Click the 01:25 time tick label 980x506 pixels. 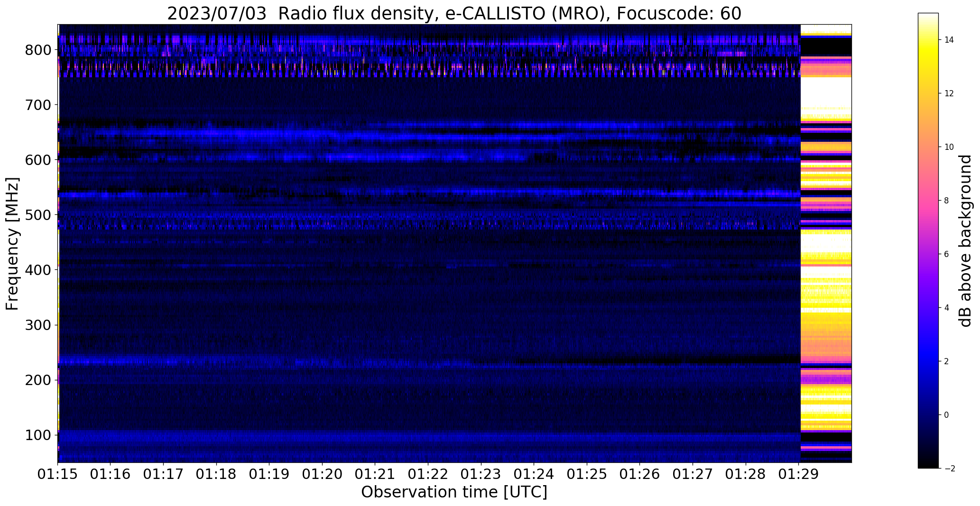(587, 475)
